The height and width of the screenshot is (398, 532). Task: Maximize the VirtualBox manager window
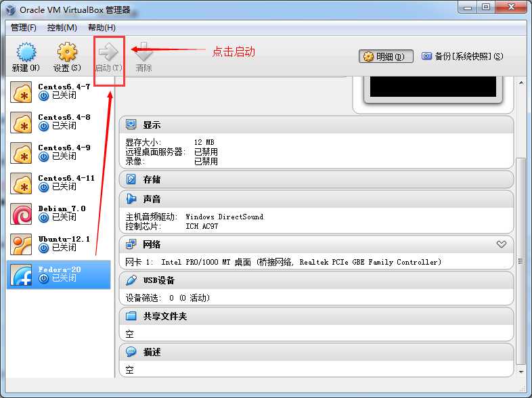pyautogui.click(x=486, y=7)
